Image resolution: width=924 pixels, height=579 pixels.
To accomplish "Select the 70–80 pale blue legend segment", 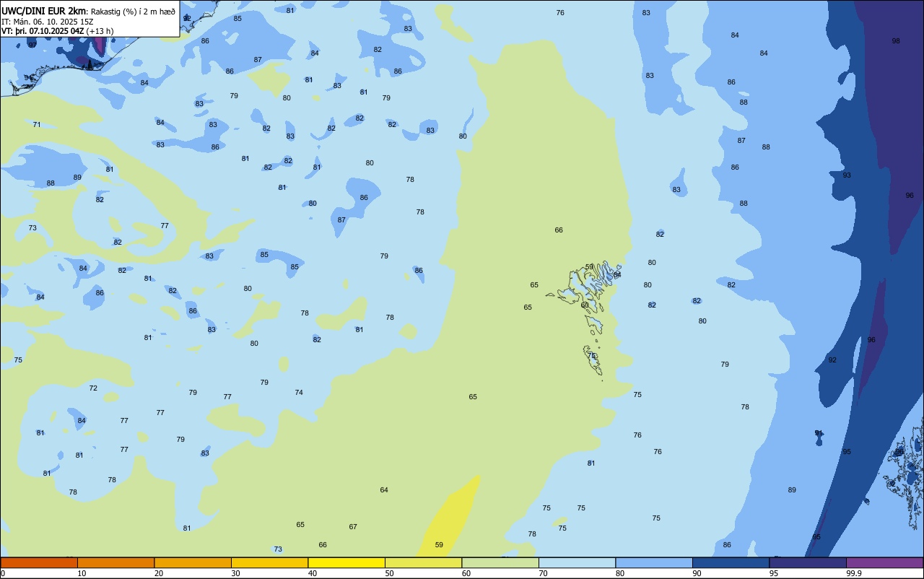I will point(577,562).
